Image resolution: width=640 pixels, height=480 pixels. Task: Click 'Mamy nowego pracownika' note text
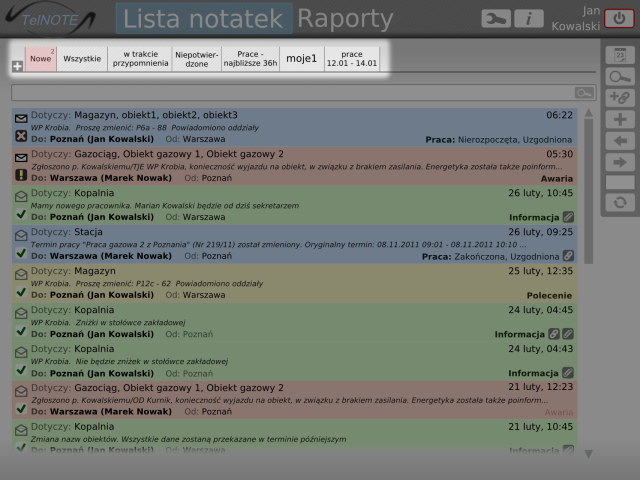point(165,205)
